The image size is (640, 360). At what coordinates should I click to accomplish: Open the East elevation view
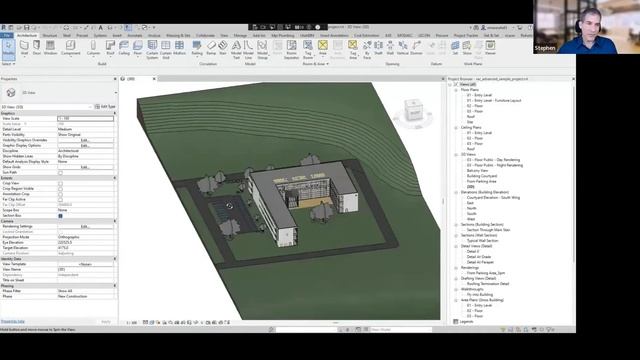(470, 203)
